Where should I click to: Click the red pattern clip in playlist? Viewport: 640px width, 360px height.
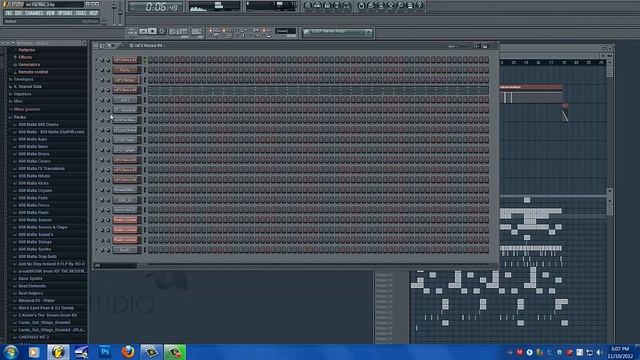click(531, 87)
